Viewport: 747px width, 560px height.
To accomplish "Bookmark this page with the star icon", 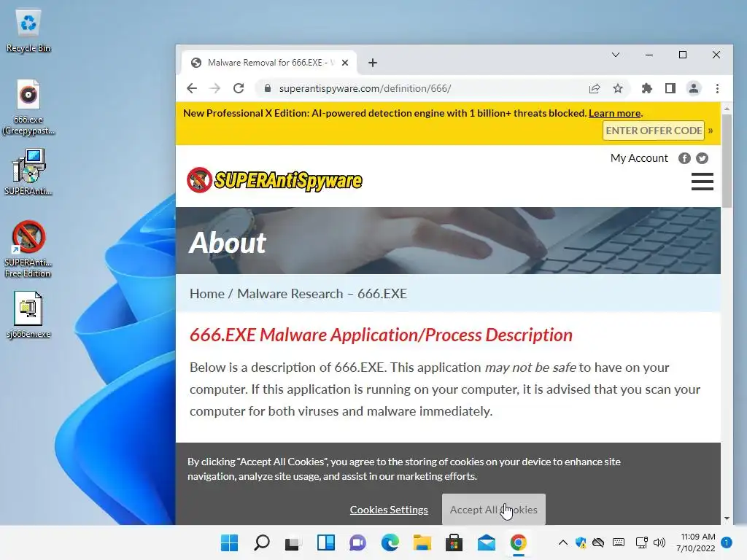I will tap(618, 88).
